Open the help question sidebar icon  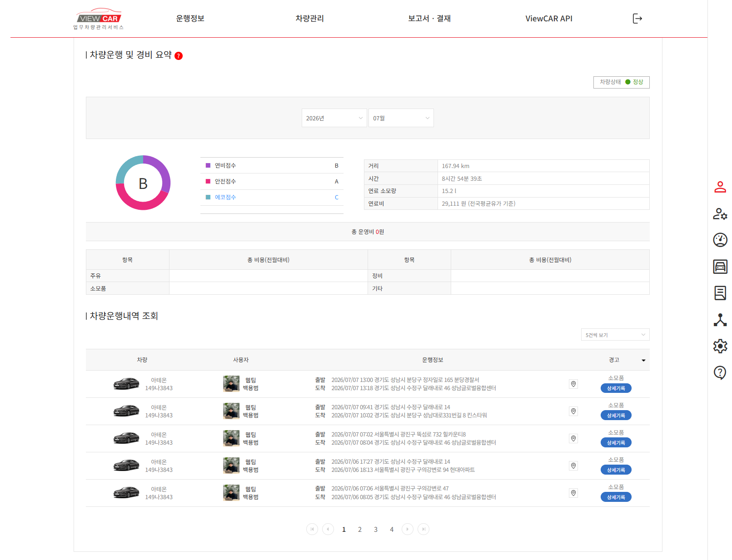click(720, 373)
